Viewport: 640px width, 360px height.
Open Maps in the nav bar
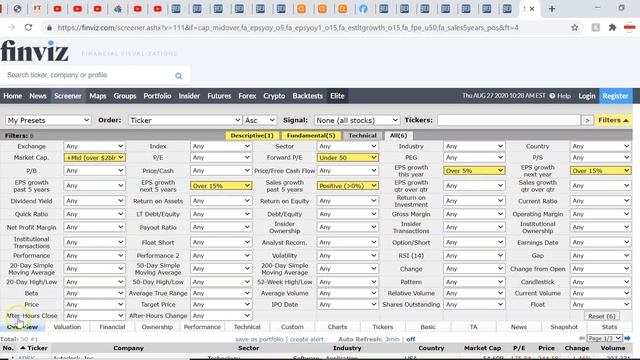98,96
